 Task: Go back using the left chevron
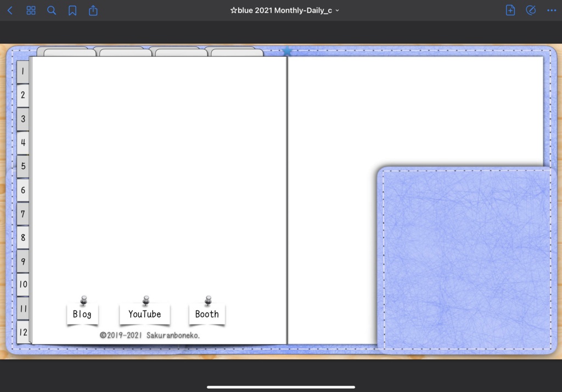pyautogui.click(x=10, y=10)
